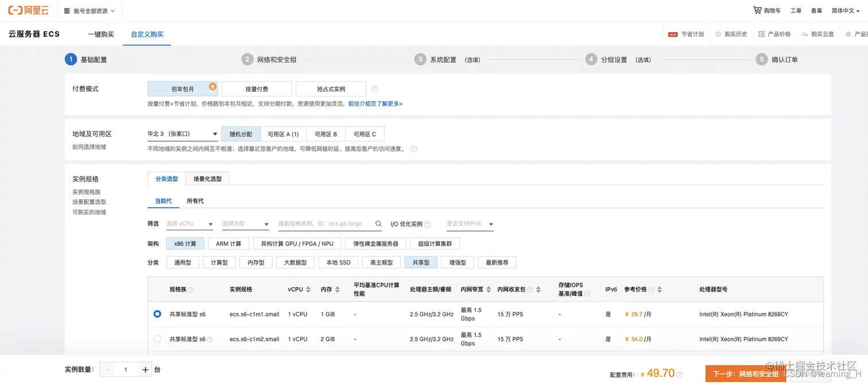868x383 pixels.
Task: Switch to 一键购买 tab
Action: (101, 34)
